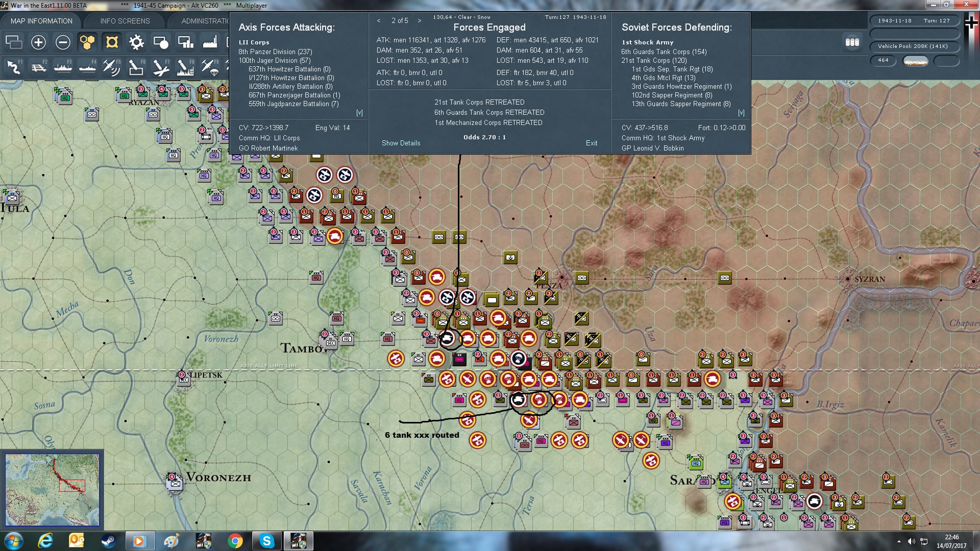This screenshot has width=980, height=551.
Task: Select F1 ground movement mode
Action: pos(14,67)
